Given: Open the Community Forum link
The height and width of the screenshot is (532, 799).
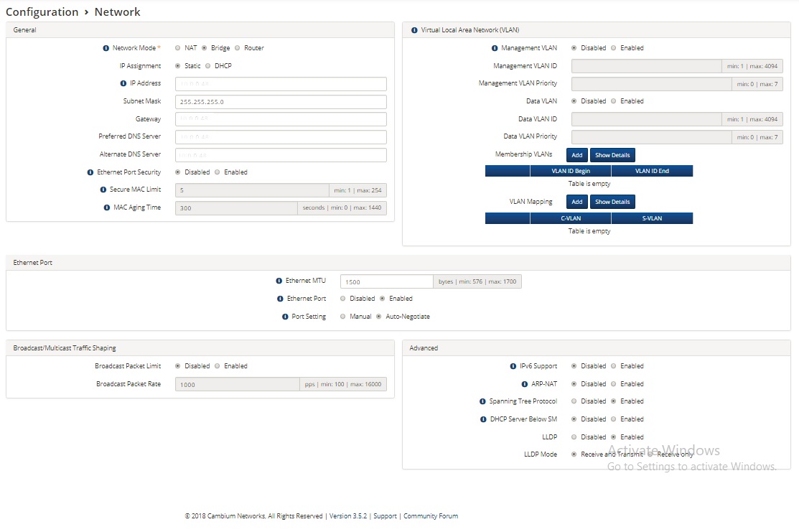Looking at the screenshot, I should 431,516.
